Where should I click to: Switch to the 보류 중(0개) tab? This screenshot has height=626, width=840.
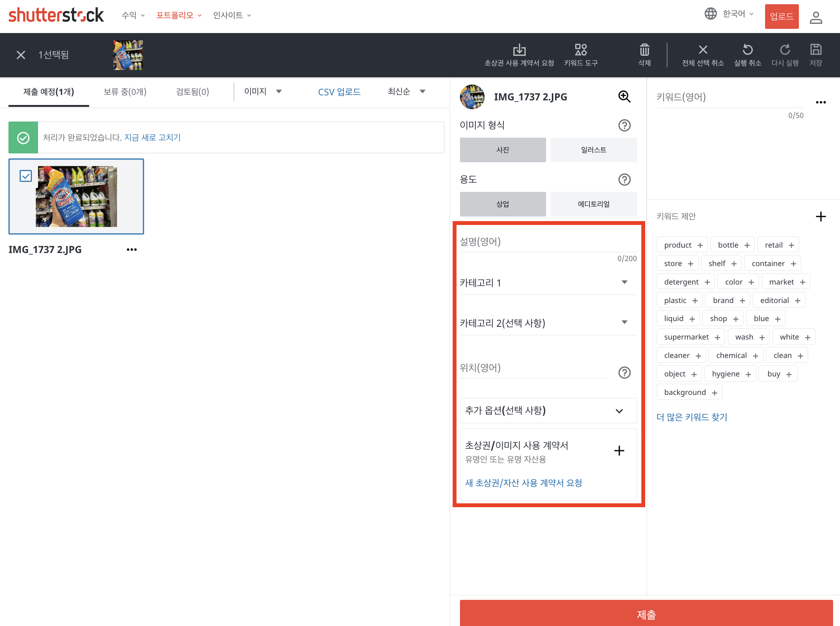(125, 92)
